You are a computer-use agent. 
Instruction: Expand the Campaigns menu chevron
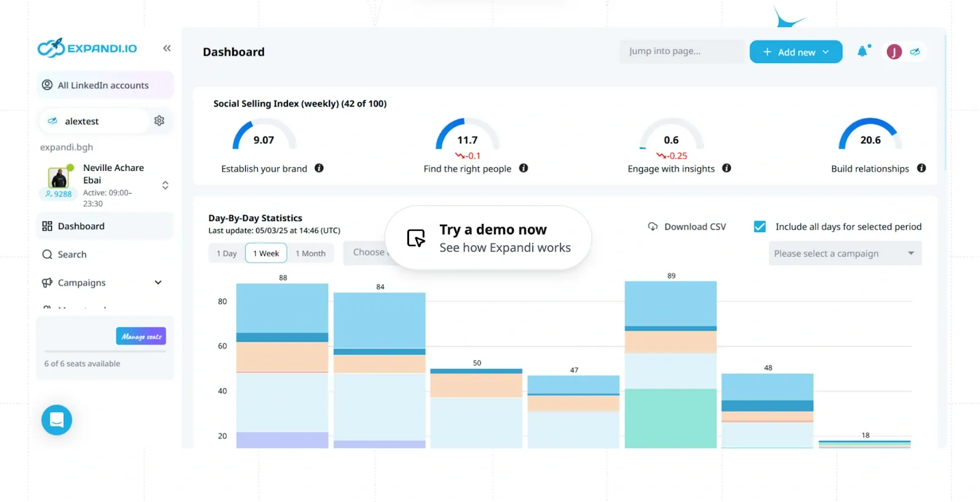[x=158, y=283]
